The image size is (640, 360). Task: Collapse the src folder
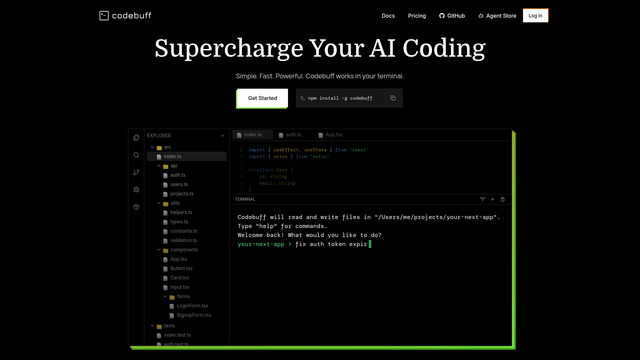pyautogui.click(x=153, y=147)
